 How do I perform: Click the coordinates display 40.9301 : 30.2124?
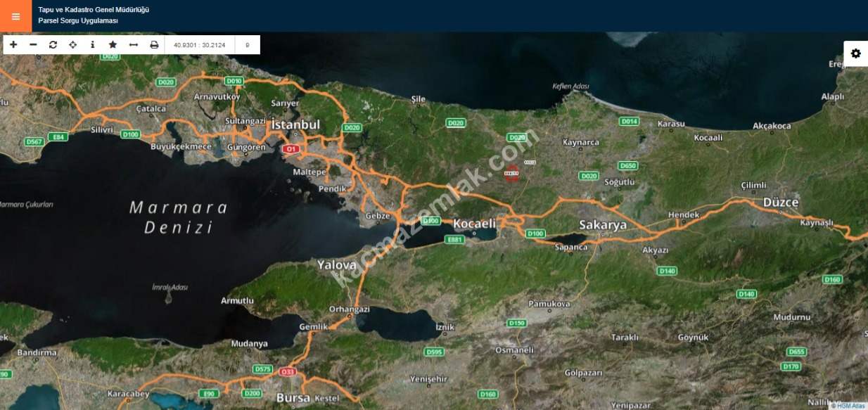[x=199, y=45]
